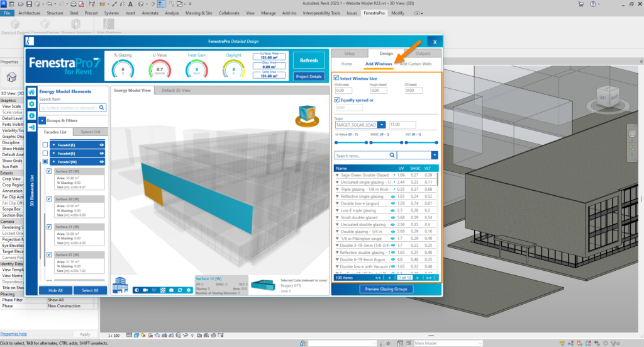Open the Add Curtain Walls sub-tab

[415, 64]
